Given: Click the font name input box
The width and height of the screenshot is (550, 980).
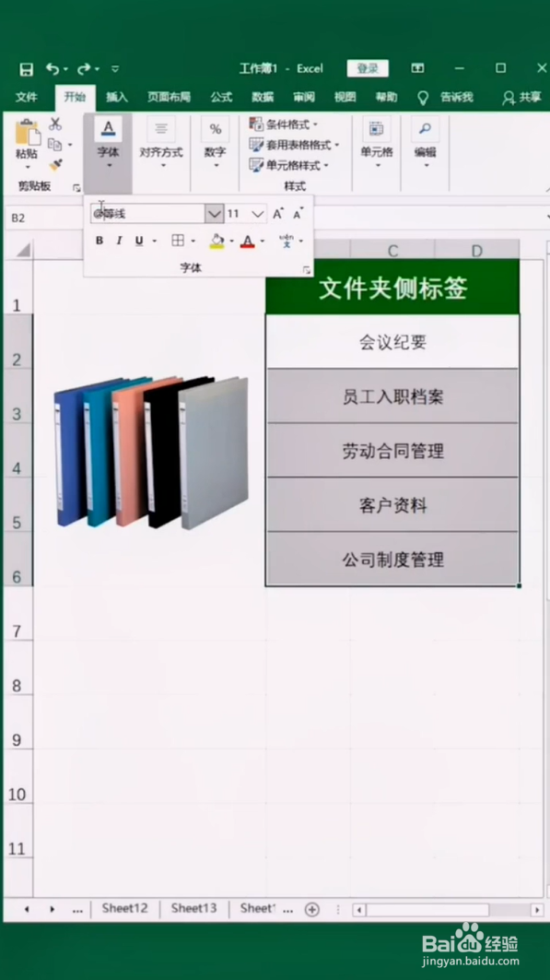Looking at the screenshot, I should pyautogui.click(x=147, y=214).
